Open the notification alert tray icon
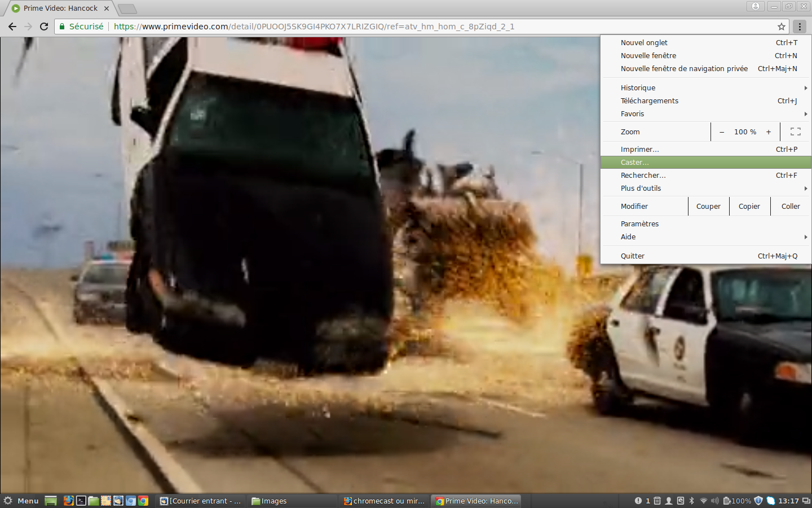 638,501
